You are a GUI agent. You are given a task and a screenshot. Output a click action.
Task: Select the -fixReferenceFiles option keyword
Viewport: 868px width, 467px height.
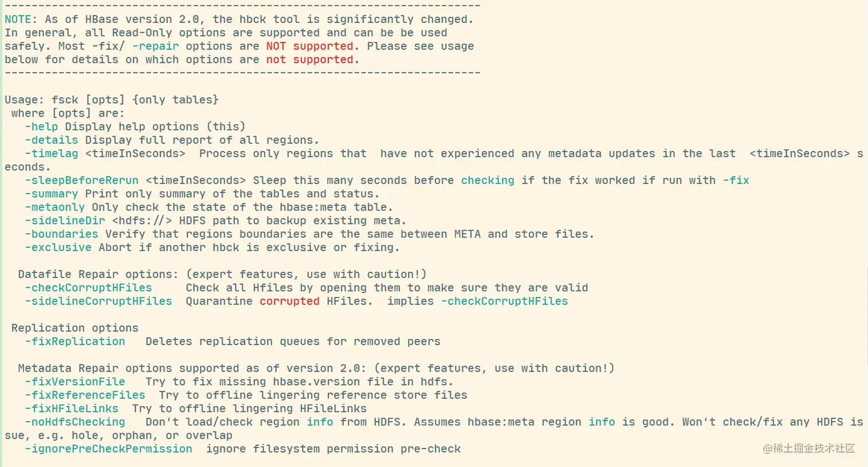tap(85, 395)
